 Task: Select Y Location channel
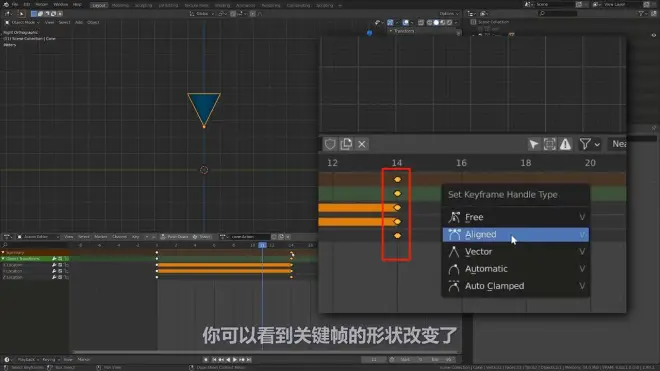13,271
